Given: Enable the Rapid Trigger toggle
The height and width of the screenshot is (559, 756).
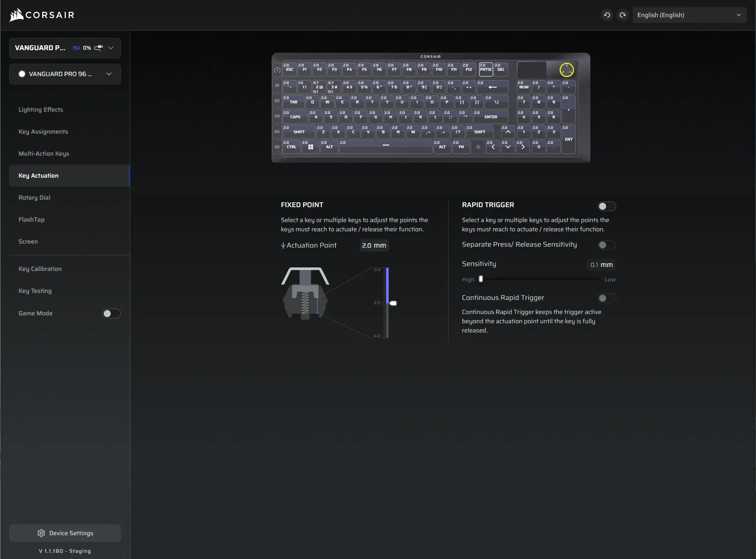Looking at the screenshot, I should pos(607,206).
